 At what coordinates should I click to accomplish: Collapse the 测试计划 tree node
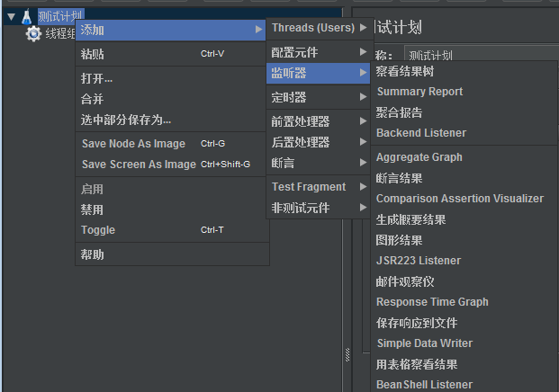[11, 17]
